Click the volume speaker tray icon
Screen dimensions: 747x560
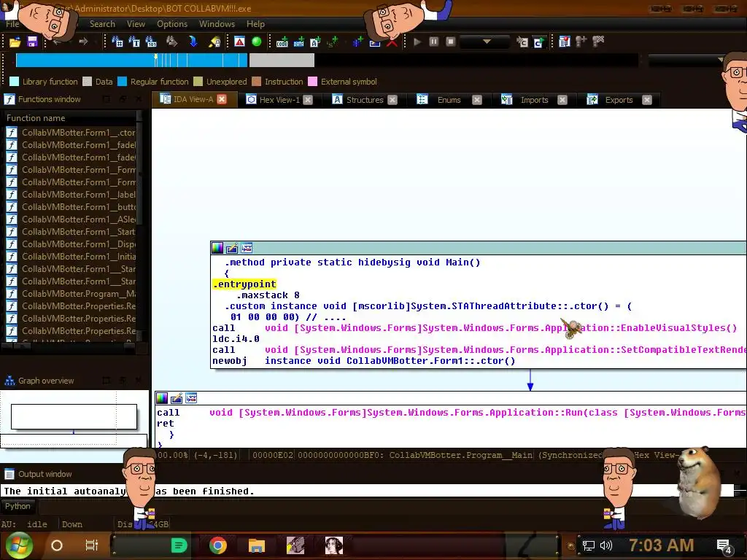click(606, 545)
